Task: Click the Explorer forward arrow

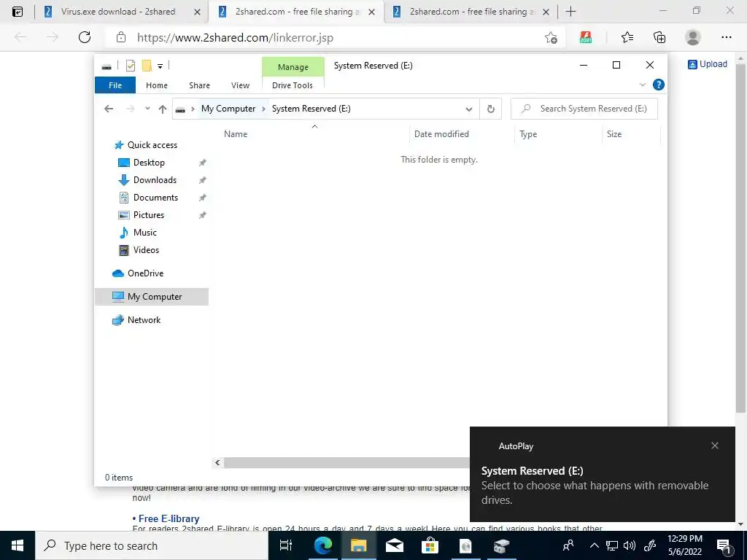Action: pos(131,109)
